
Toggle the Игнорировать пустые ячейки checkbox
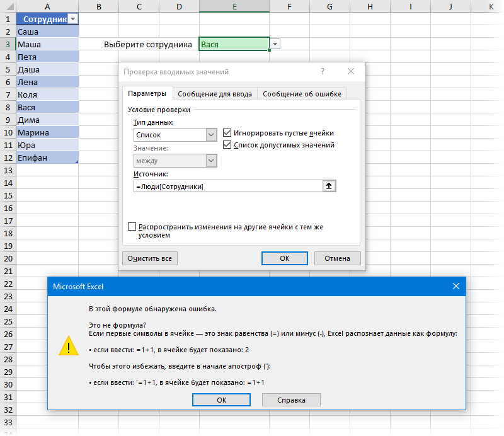pos(227,133)
